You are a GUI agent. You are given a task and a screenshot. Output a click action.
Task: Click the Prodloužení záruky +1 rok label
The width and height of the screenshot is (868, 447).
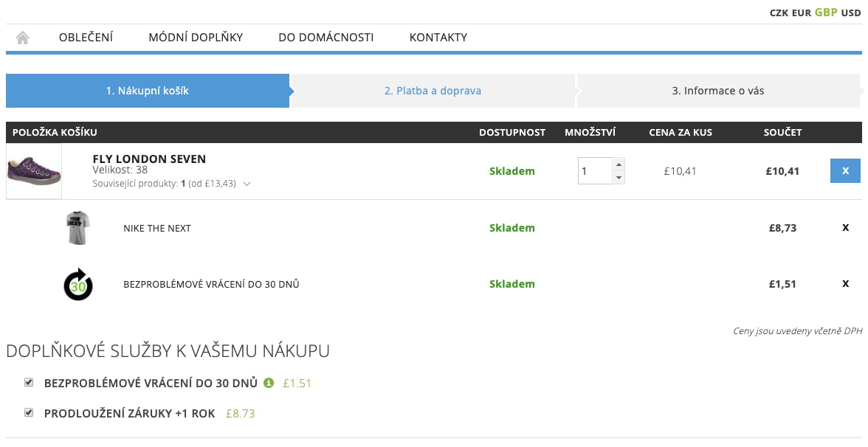click(x=130, y=413)
